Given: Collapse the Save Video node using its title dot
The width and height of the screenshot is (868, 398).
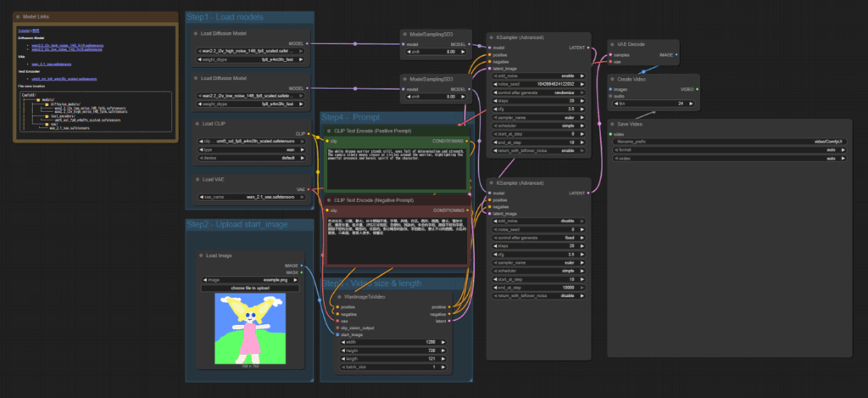Looking at the screenshot, I should [612, 124].
